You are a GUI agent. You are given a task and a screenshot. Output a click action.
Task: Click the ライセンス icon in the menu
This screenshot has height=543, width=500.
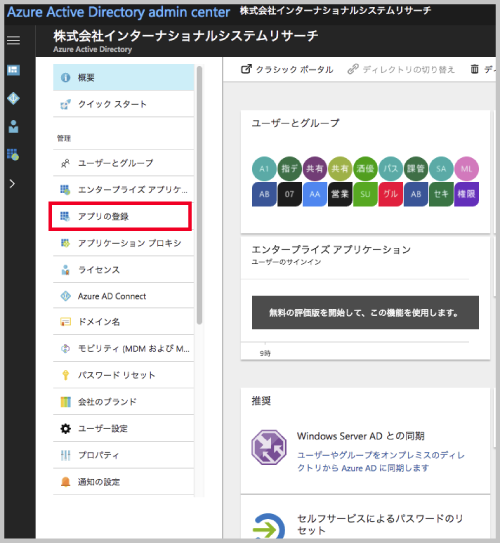pyautogui.click(x=65, y=270)
